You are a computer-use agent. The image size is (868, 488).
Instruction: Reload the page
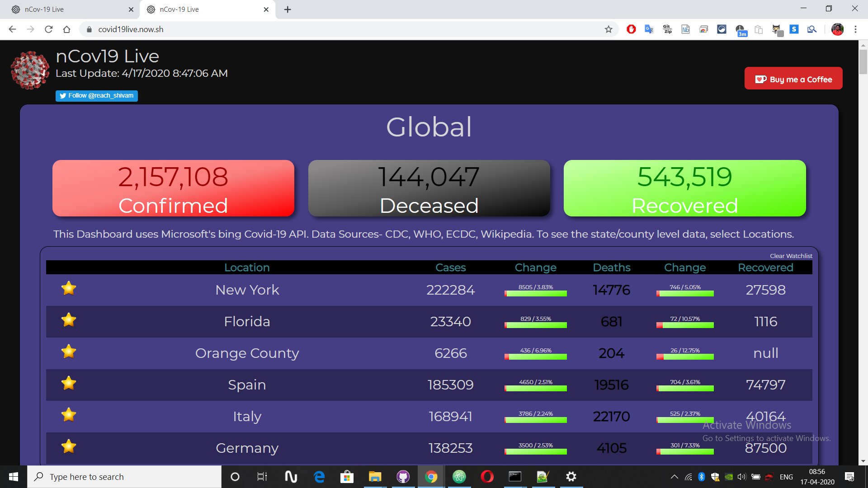tap(49, 29)
